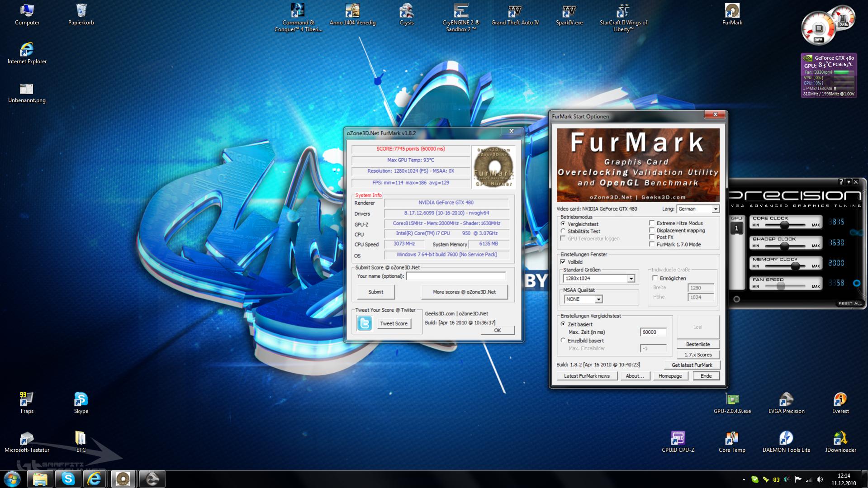This screenshot has width=868, height=488.
Task: Open the Bestenliste button
Action: click(697, 345)
